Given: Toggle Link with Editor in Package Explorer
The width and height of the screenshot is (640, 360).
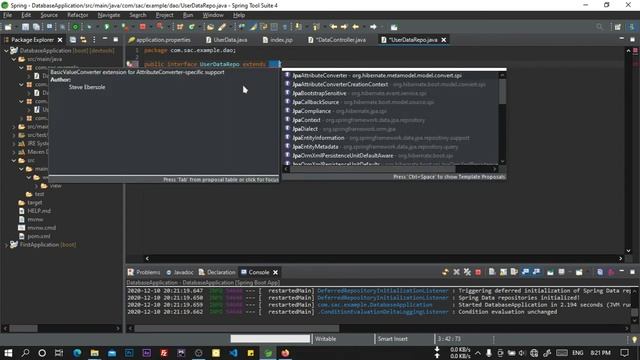Looking at the screenshot, I should pyautogui.click(x=83, y=40).
